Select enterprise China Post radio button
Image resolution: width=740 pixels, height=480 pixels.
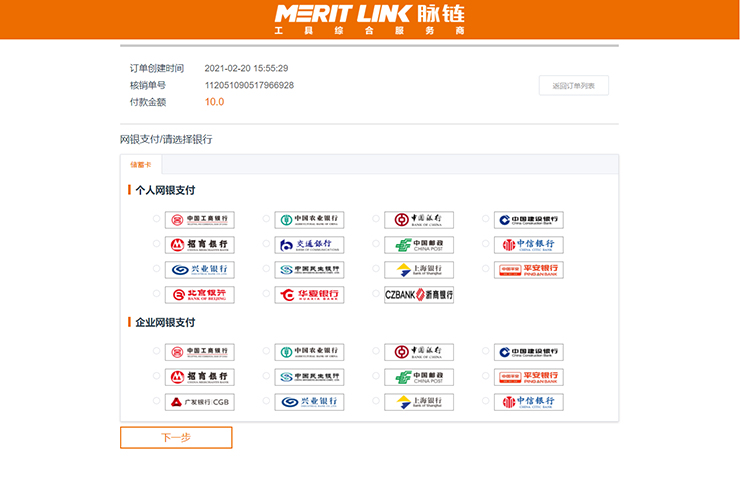(376, 376)
